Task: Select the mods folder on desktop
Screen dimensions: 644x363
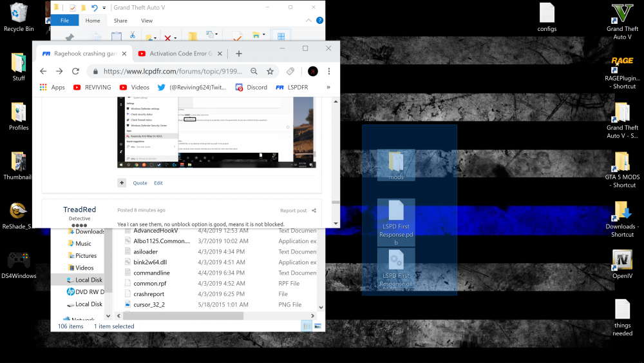Action: (396, 165)
